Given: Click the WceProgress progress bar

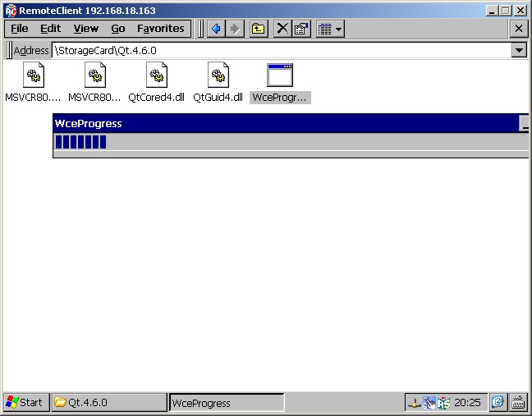Looking at the screenshot, I should 291,142.
